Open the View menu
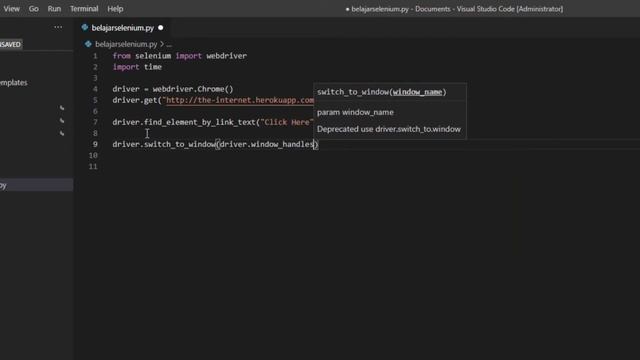640x360 pixels. click(11, 9)
